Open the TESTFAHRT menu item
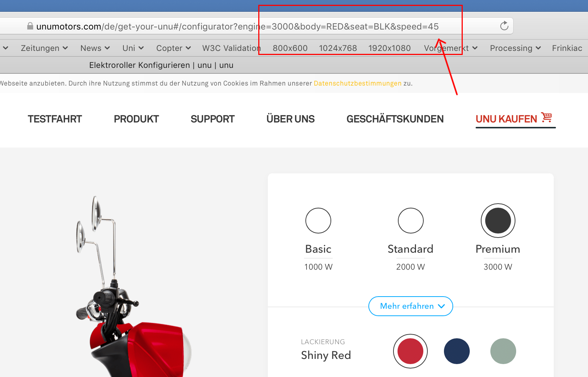 pos(55,119)
